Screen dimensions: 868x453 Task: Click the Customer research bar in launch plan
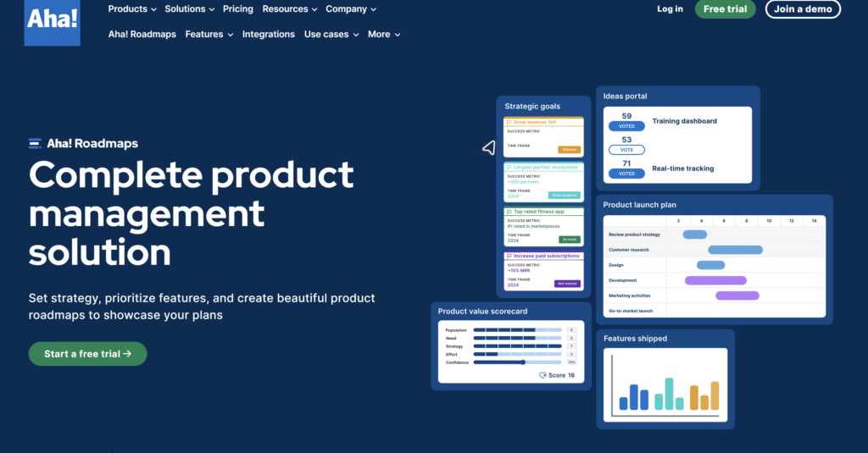(735, 250)
